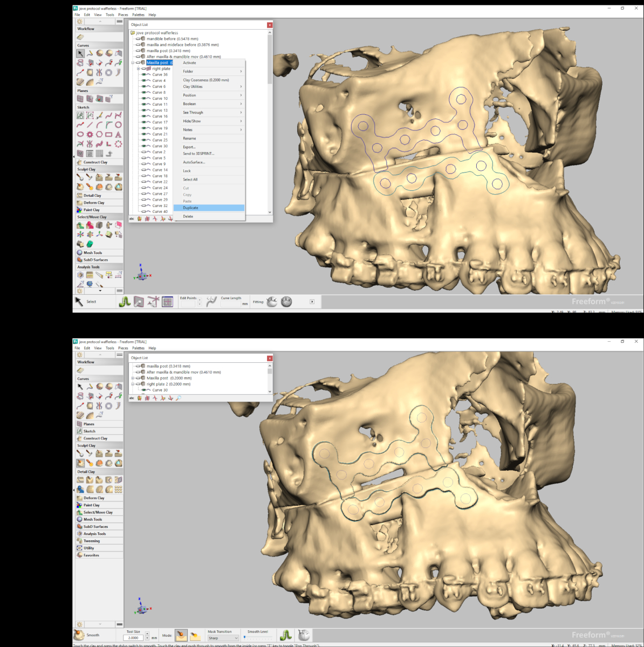Adjust the Smooth Level slider

coord(258,637)
